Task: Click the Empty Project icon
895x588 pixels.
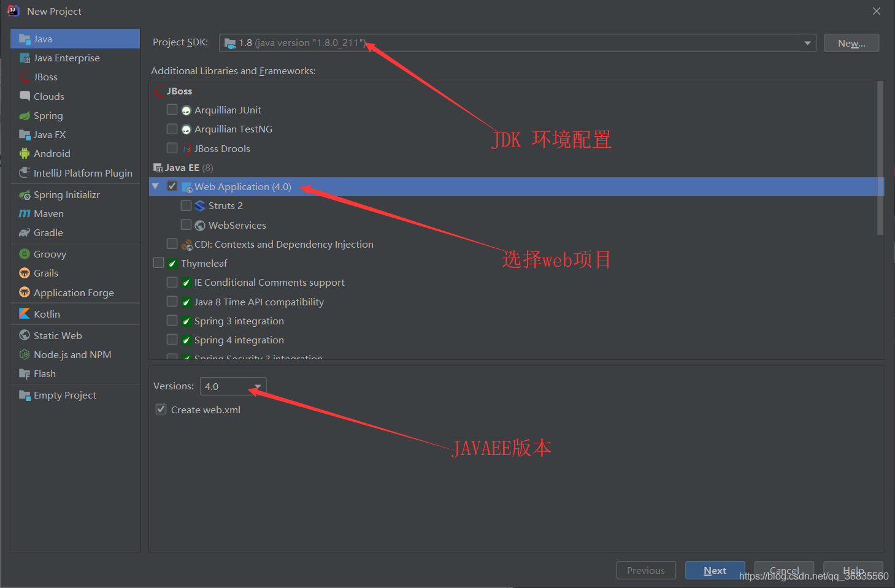Action: [x=25, y=395]
